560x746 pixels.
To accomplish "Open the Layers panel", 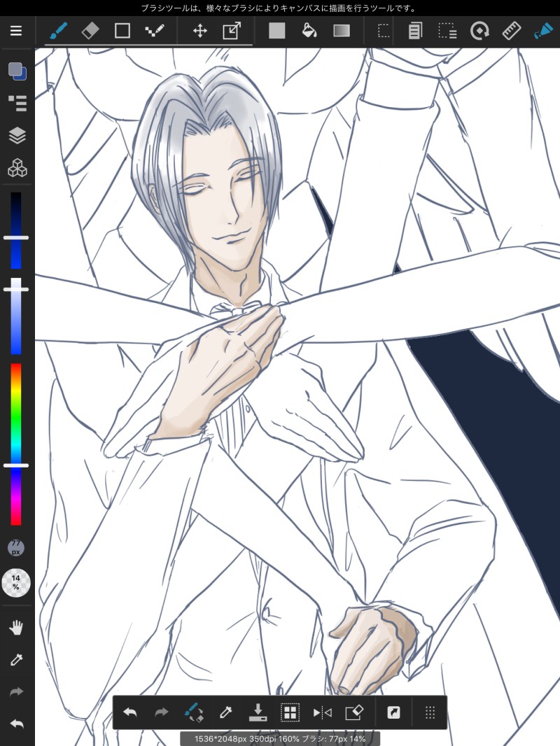I will (17, 136).
